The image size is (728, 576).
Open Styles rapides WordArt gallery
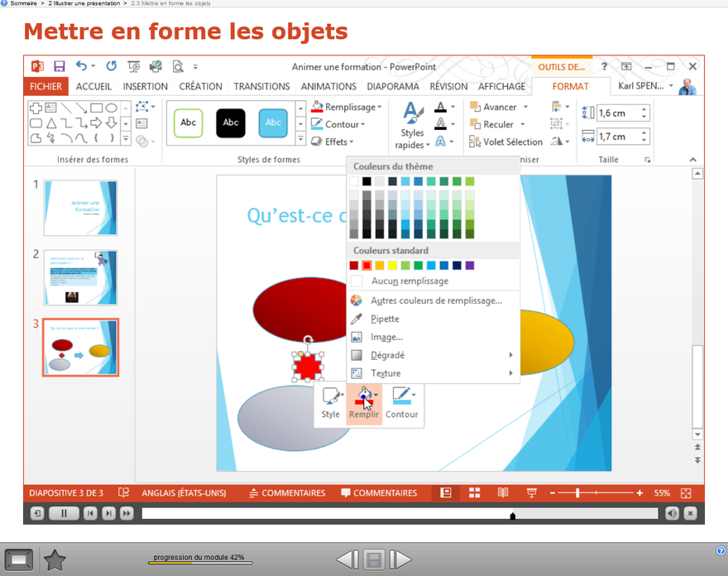tap(412, 127)
